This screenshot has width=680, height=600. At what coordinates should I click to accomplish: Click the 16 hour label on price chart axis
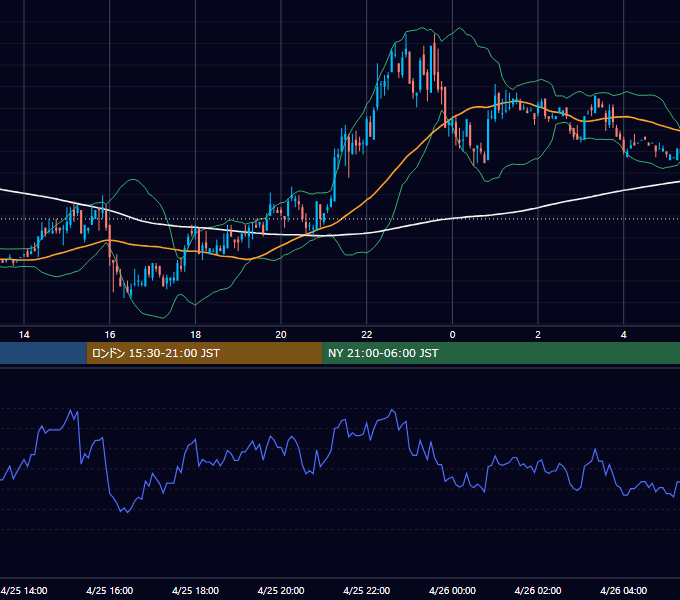(110, 335)
